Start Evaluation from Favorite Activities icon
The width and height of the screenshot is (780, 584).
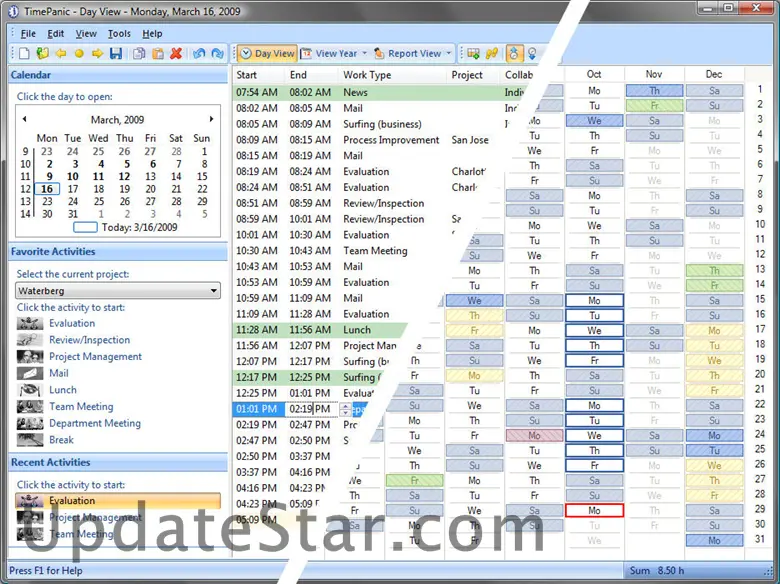point(30,323)
